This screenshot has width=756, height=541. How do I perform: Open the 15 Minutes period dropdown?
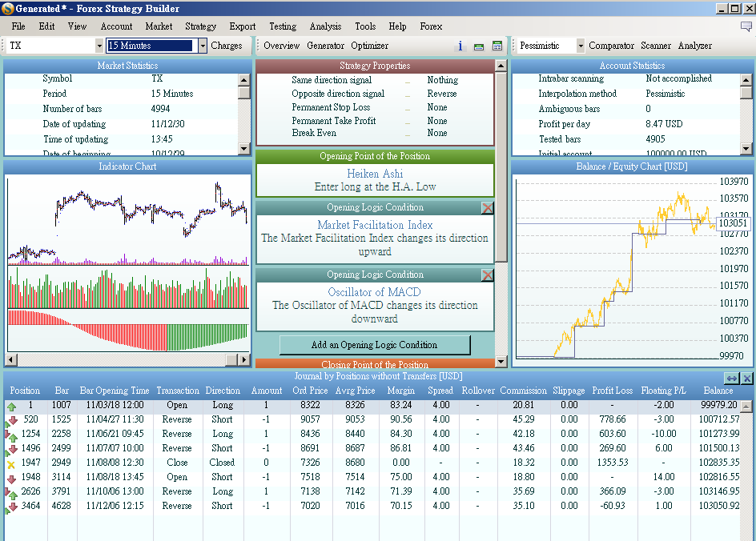click(203, 46)
